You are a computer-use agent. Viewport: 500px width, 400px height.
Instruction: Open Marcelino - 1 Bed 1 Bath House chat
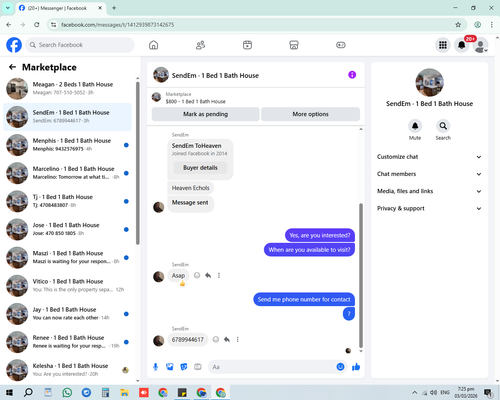point(67,173)
